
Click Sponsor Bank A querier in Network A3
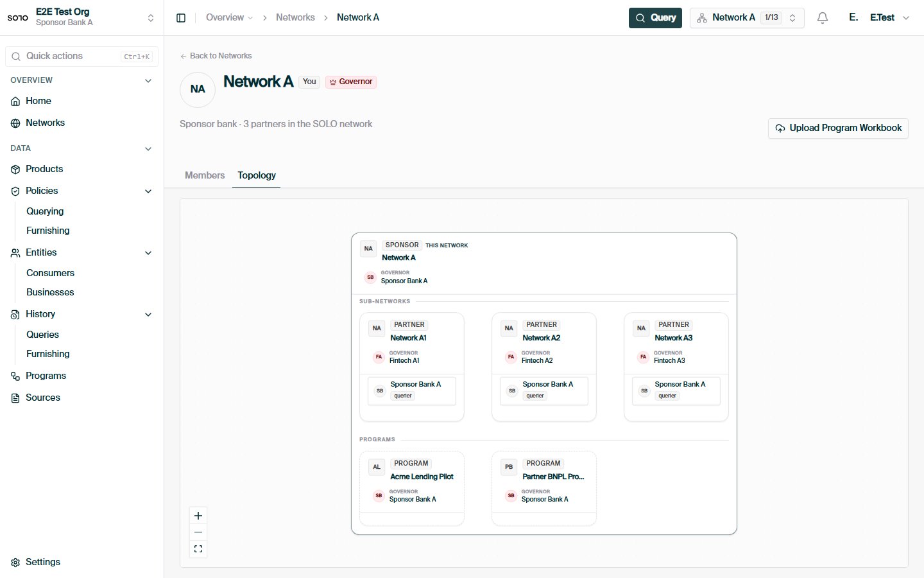tap(676, 390)
